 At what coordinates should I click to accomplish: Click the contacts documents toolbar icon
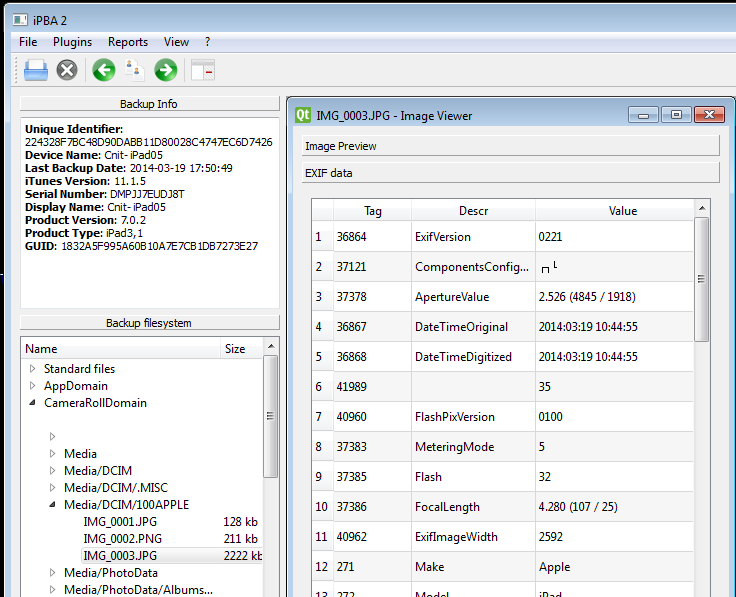point(135,70)
